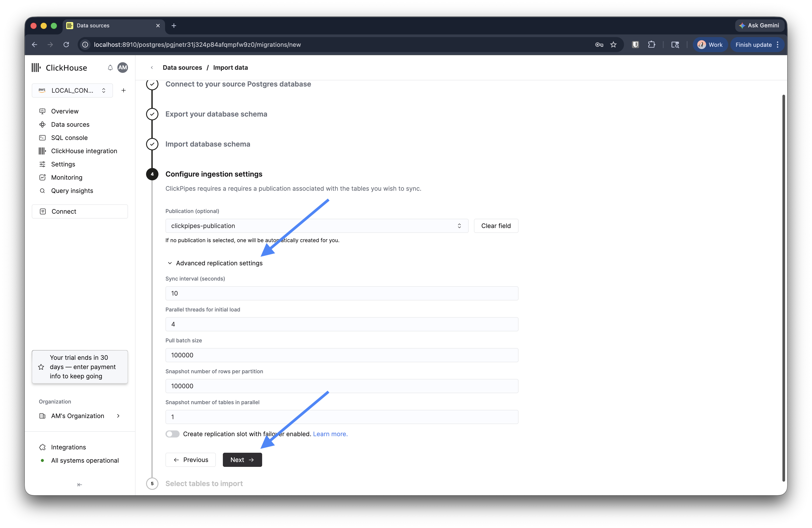
Task: Click the browser forward arrow
Action: tap(50, 45)
